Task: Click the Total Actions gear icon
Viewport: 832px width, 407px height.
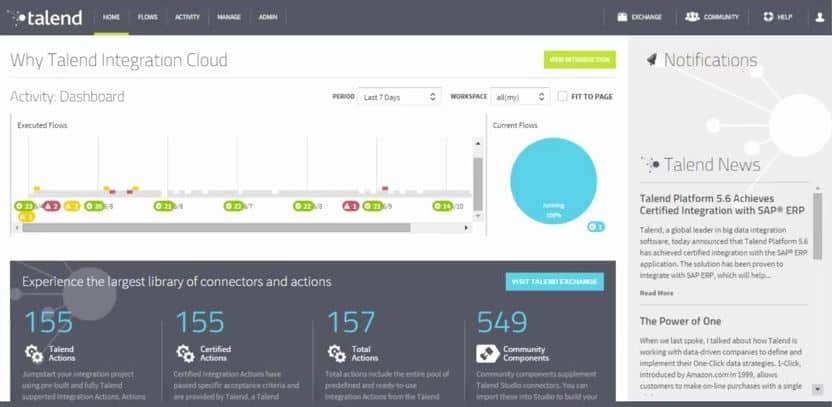Action: (335, 352)
